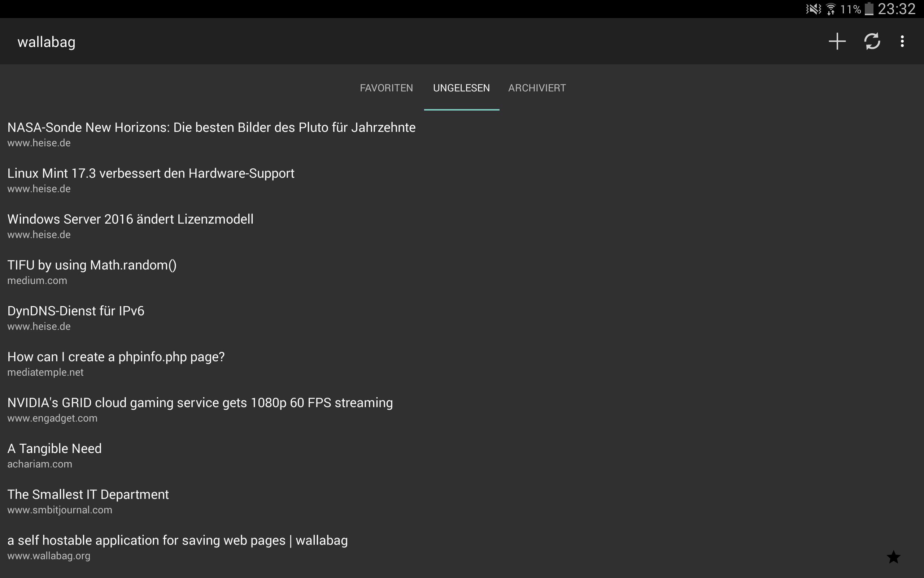Click mediatemple.net source text
The image size is (924, 578).
(x=45, y=372)
